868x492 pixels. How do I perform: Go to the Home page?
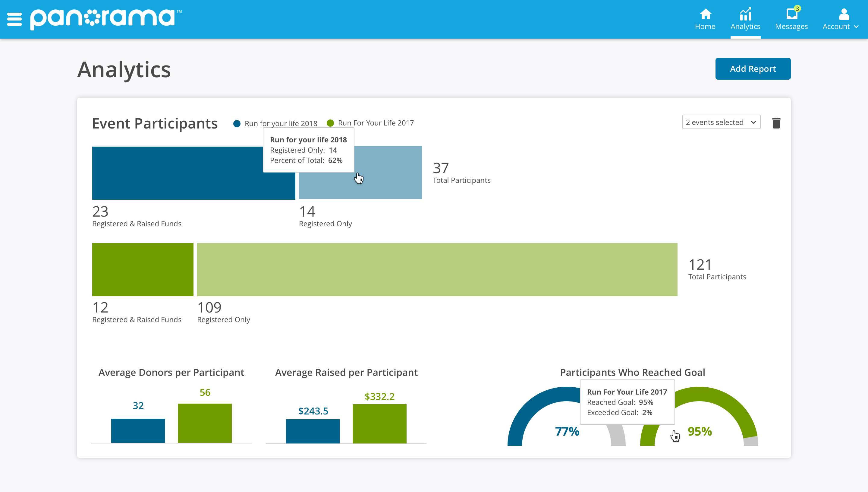click(x=705, y=19)
